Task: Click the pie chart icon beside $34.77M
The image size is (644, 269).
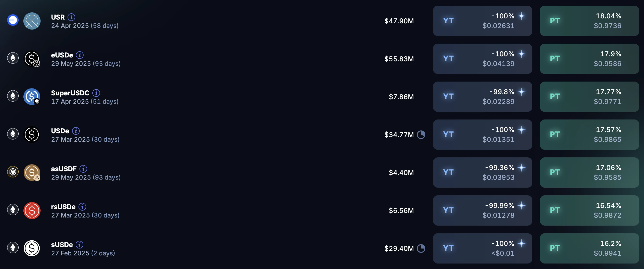Action: [x=421, y=135]
